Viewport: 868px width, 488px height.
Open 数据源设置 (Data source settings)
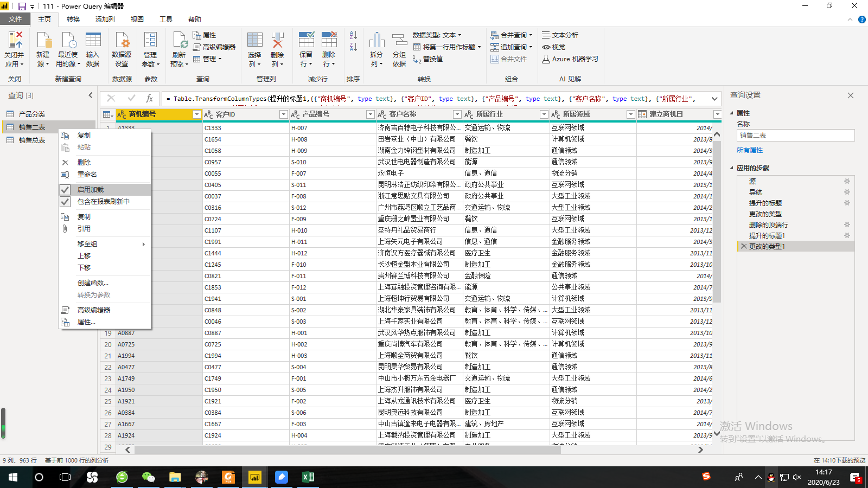point(122,49)
